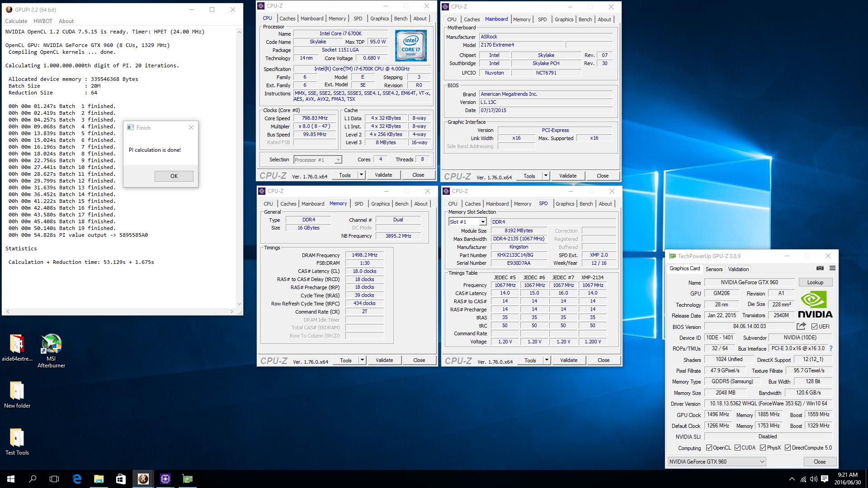Toggle the OpenCL computing checkbox
This screenshot has height=488, width=868.
tap(709, 448)
